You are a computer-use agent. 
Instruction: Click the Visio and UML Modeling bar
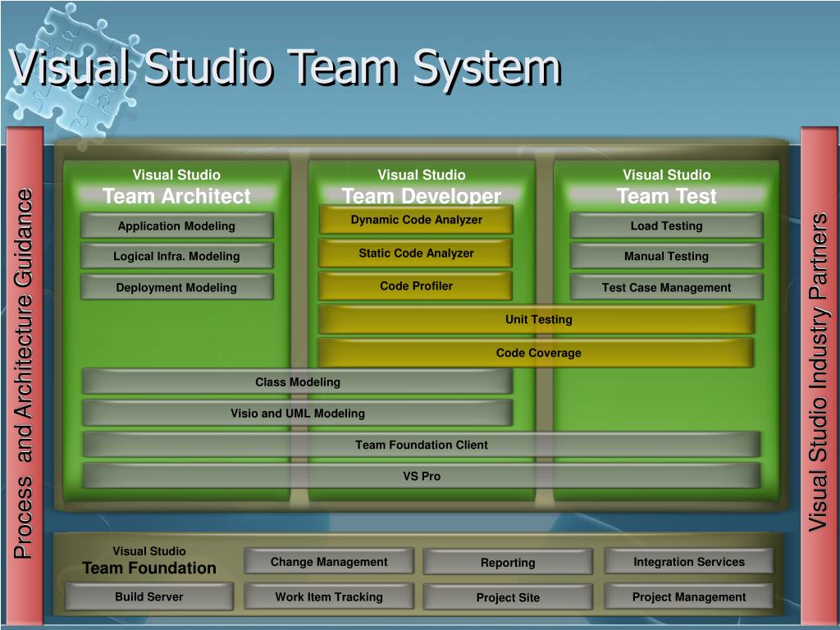pyautogui.click(x=297, y=413)
